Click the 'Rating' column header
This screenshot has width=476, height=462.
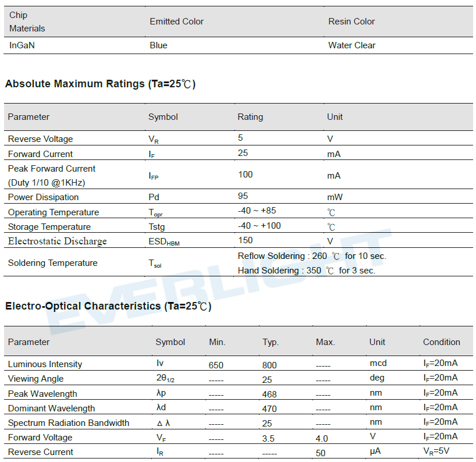[250, 117]
